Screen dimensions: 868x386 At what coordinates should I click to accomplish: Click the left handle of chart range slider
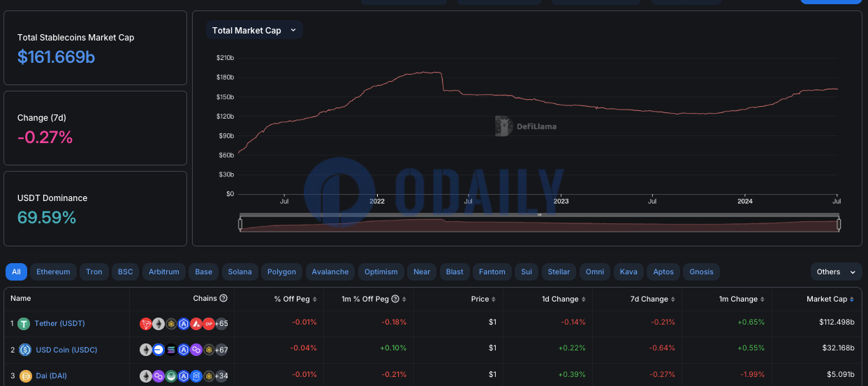240,224
